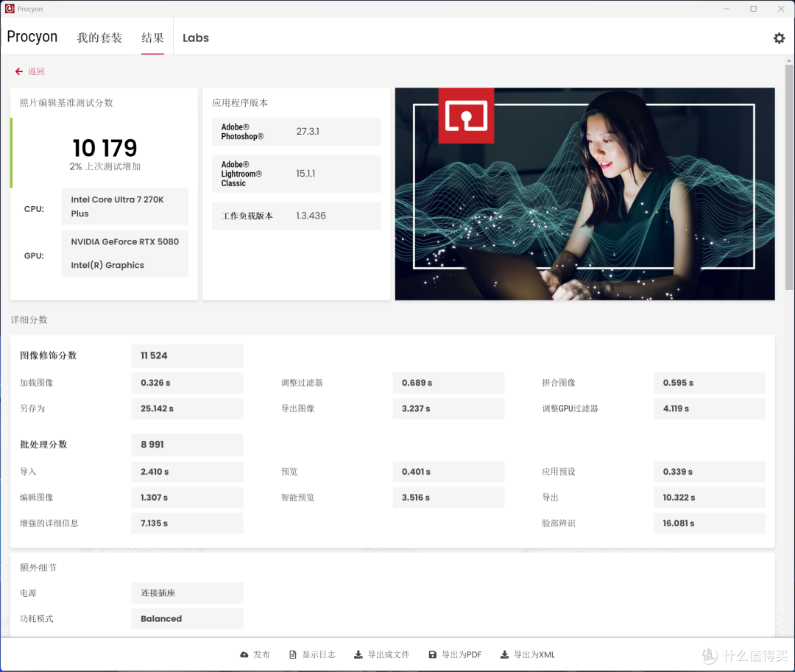This screenshot has height=672, width=795.
Task: Click the overall score 10 179
Action: (x=105, y=148)
